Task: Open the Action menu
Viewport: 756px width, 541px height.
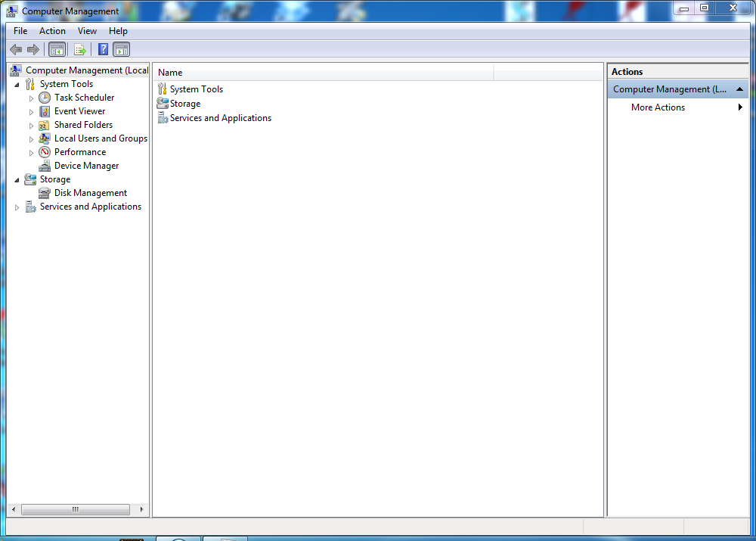Action: pyautogui.click(x=52, y=31)
